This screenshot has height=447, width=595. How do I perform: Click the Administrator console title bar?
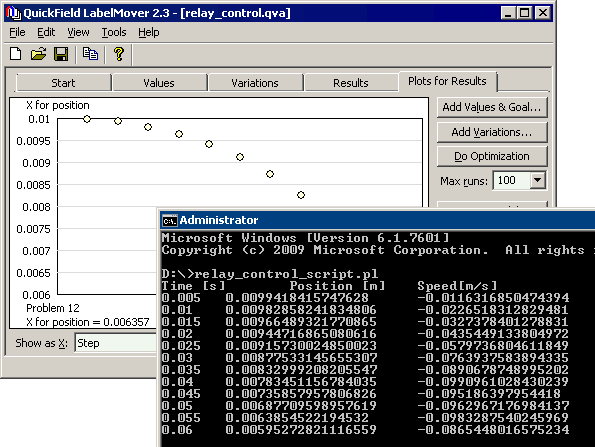click(x=378, y=220)
